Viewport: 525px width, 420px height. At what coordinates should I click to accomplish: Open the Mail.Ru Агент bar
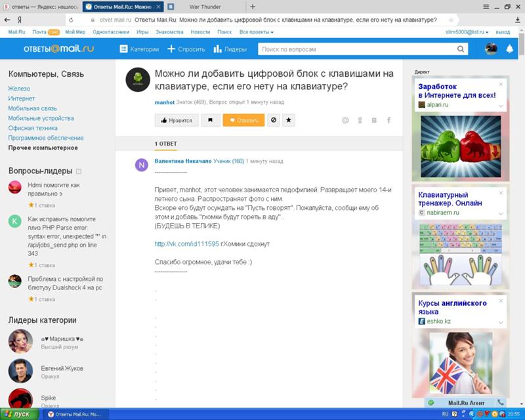[466, 403]
